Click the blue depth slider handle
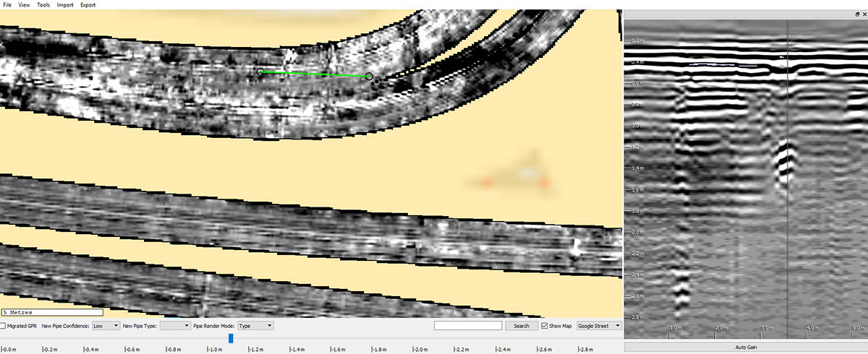This screenshot has width=868, height=354. pyautogui.click(x=231, y=338)
